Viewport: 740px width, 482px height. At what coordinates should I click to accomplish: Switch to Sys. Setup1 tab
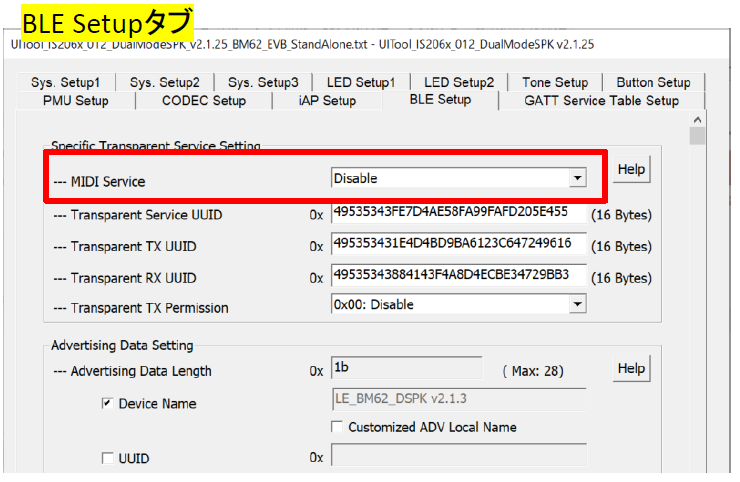pyautogui.click(x=65, y=82)
